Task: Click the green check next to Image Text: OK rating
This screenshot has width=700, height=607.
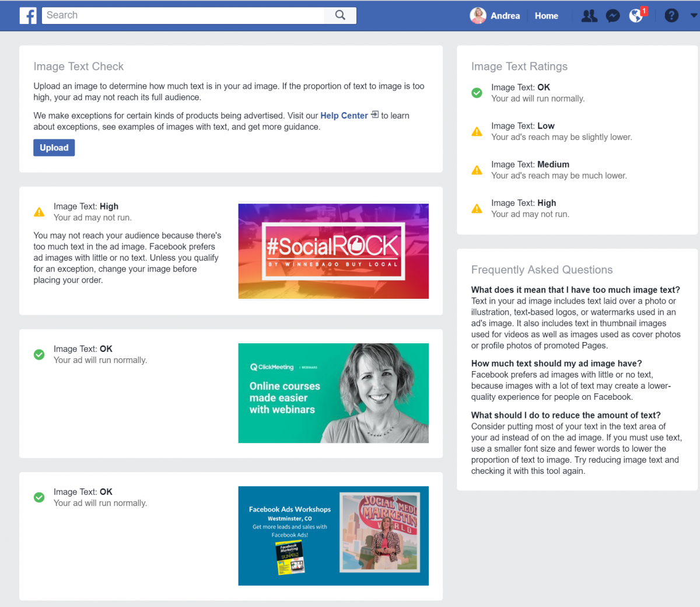Action: (477, 92)
